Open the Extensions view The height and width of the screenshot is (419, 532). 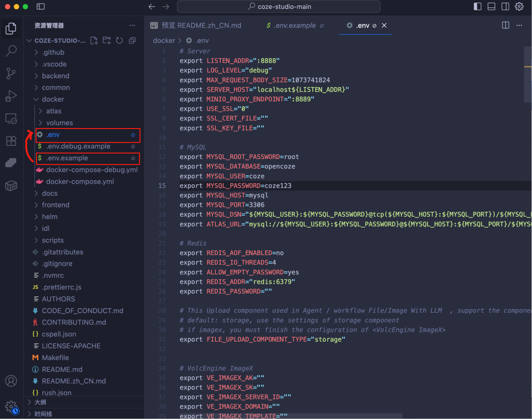(x=11, y=141)
